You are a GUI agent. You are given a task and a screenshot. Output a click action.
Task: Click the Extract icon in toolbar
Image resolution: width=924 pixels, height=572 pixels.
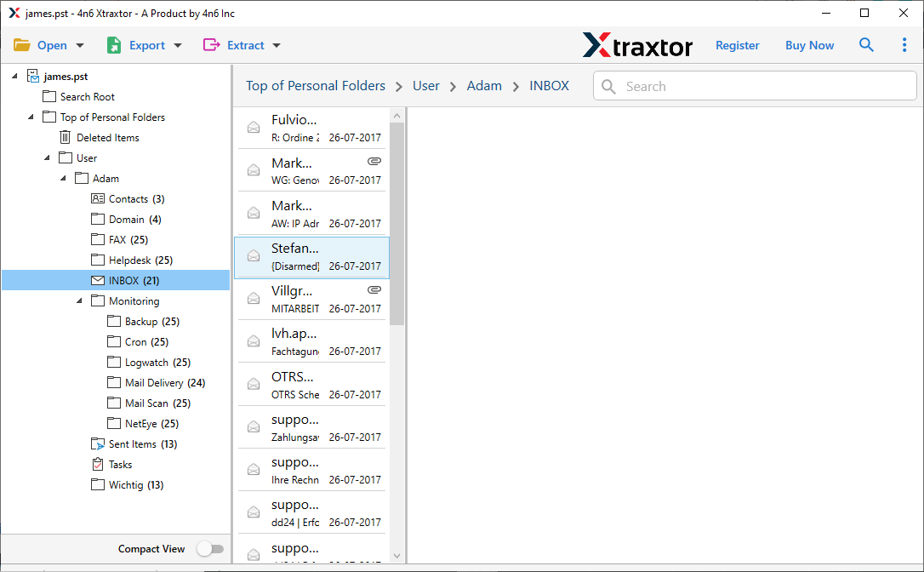(212, 44)
